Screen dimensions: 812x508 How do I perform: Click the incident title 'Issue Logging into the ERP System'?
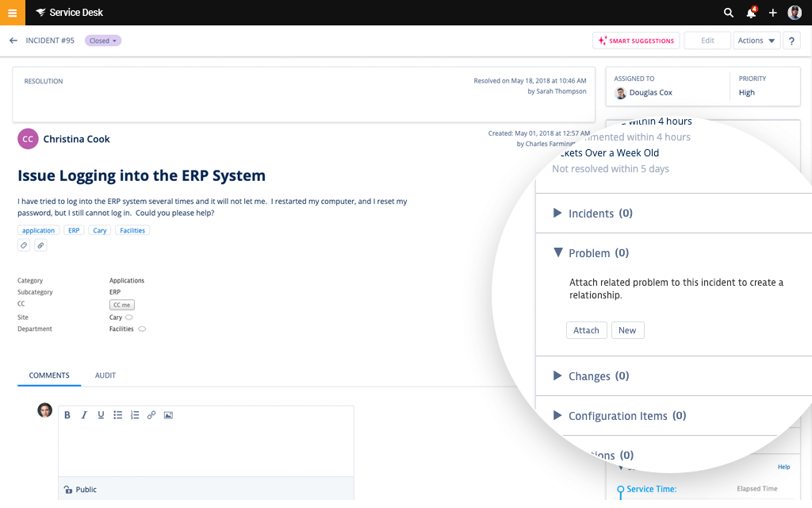[141, 175]
